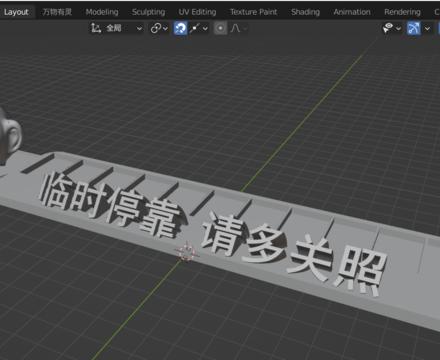
Task: Expand the gizmo options arrow
Action: 427,29
